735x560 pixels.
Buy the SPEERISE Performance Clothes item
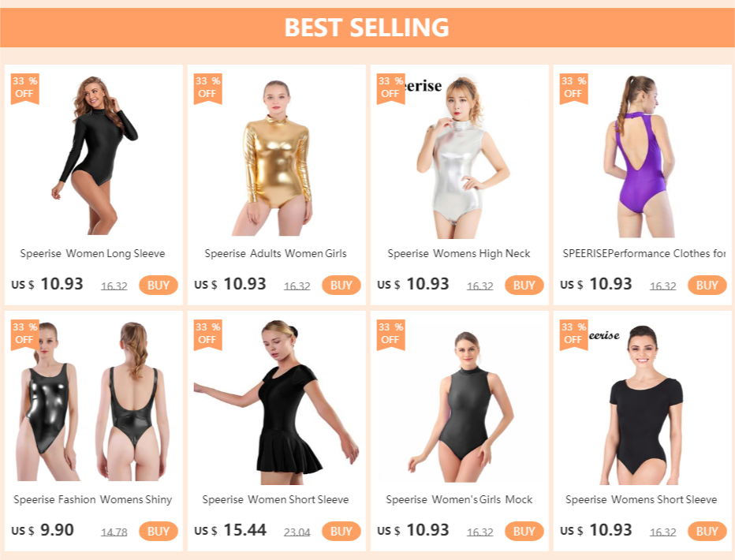pos(707,285)
